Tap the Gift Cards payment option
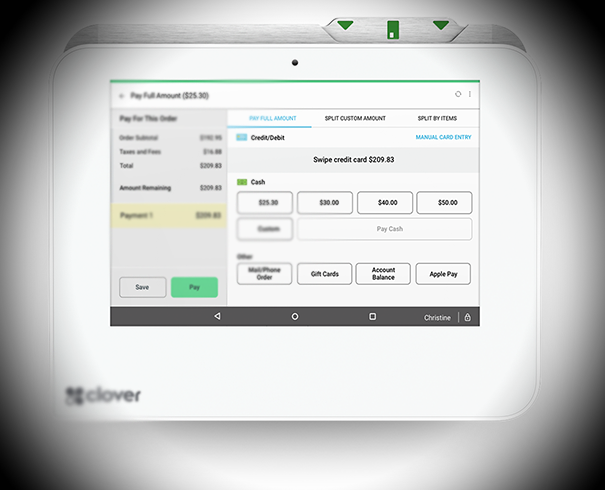 325,274
